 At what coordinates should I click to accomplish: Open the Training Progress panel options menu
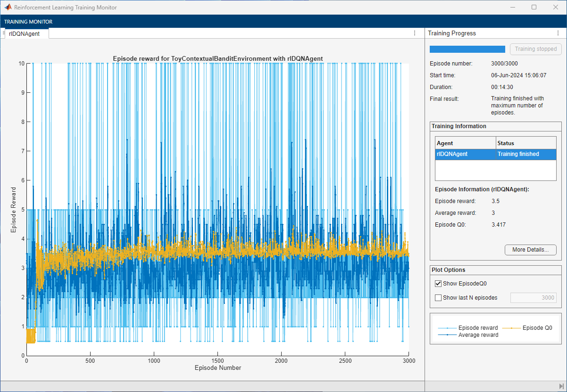click(x=558, y=33)
